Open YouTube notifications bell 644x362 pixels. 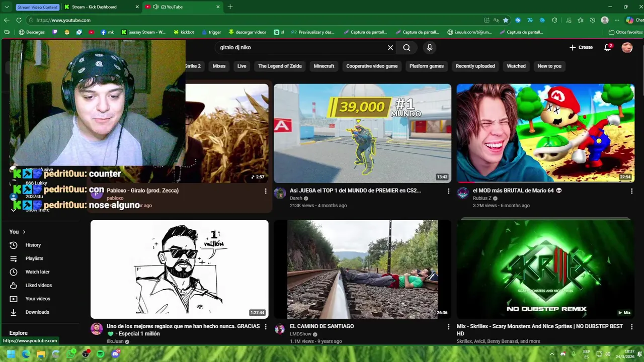click(608, 47)
